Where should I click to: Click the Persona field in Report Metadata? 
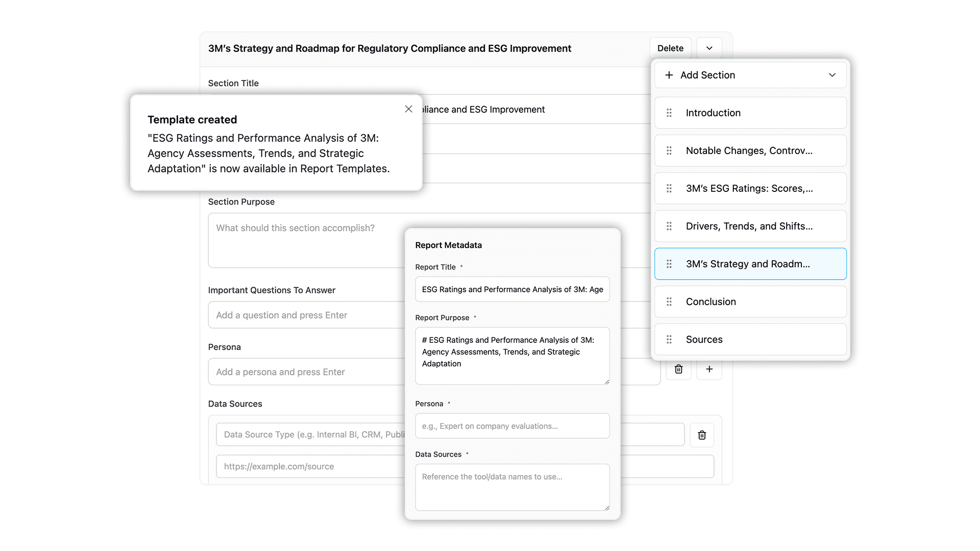click(x=512, y=426)
